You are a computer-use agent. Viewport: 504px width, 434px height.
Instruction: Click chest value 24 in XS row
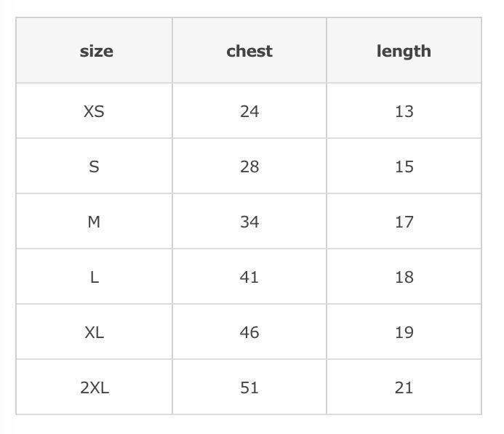coord(249,111)
